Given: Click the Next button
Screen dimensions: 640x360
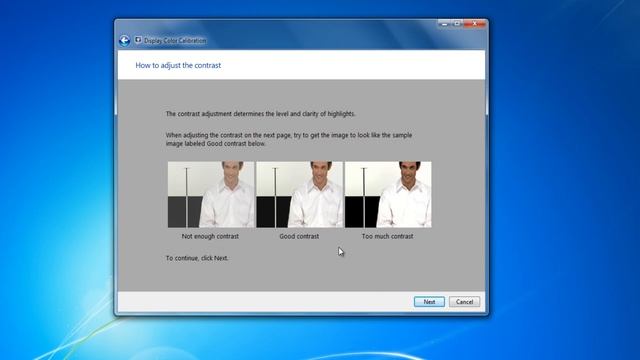Looking at the screenshot, I should (429, 302).
